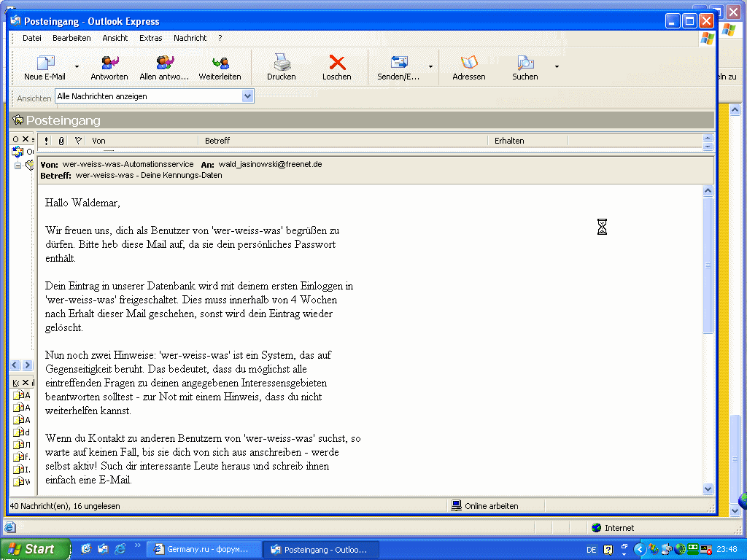Image resolution: width=747 pixels, height=560 pixels.
Task: Delete the message with the red X
Action: click(x=337, y=68)
